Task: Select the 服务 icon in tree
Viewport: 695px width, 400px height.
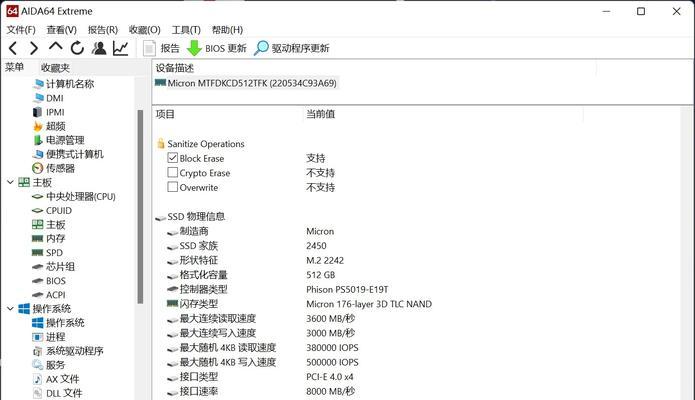Action: 38,365
